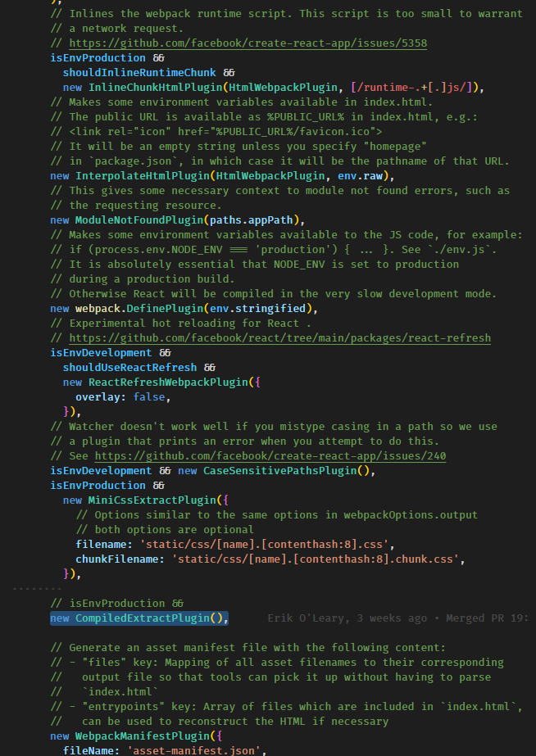Click on 'webpack.DefinePlugin' call
Screen dimensions: 536x756
139,308
